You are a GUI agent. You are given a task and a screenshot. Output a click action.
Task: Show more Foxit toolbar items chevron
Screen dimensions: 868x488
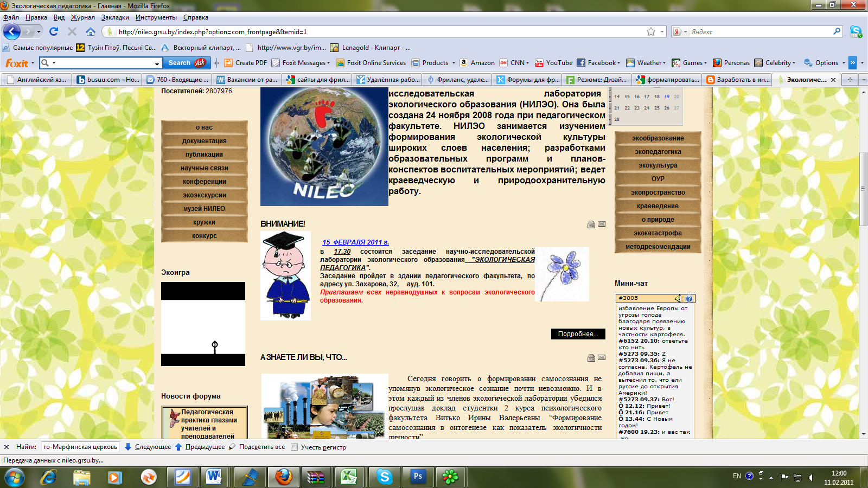click(x=852, y=63)
